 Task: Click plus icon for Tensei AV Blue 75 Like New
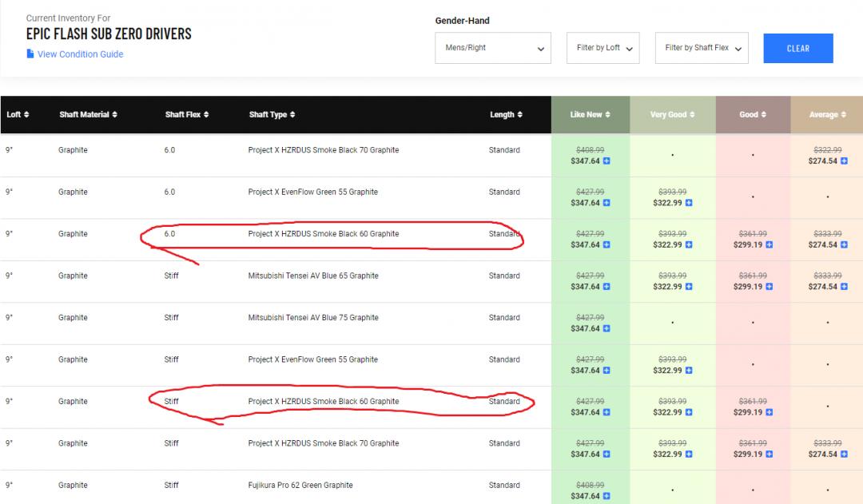pyautogui.click(x=606, y=328)
